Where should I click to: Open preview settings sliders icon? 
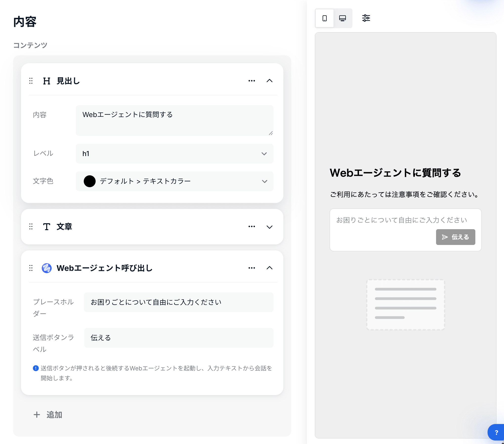click(366, 18)
